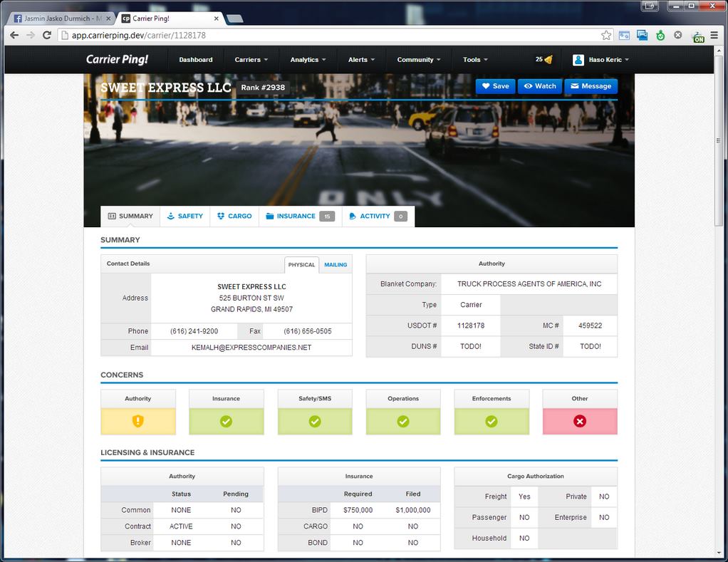Click the SWEET EXPRESS LLC page title
728x562 pixels.
pos(166,88)
